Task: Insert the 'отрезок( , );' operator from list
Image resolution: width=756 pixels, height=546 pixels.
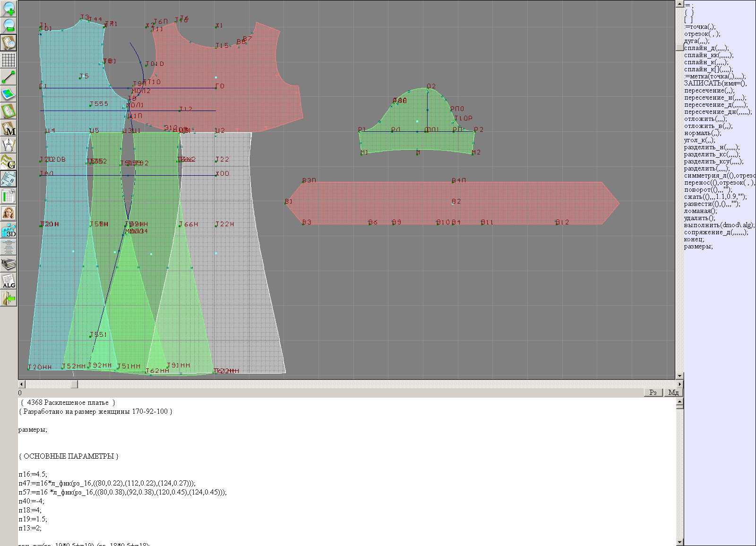Action: click(x=702, y=34)
